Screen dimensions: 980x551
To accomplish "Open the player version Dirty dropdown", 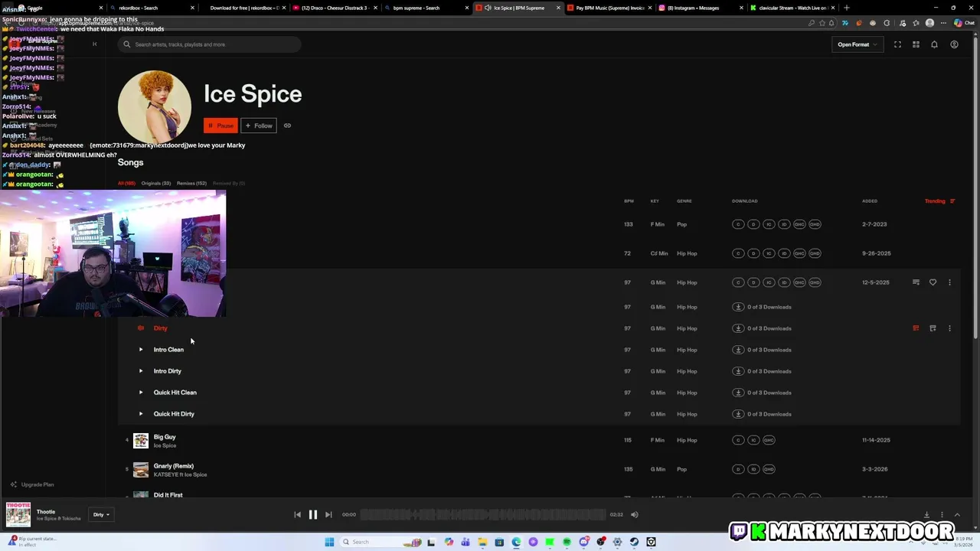I will pyautogui.click(x=101, y=514).
